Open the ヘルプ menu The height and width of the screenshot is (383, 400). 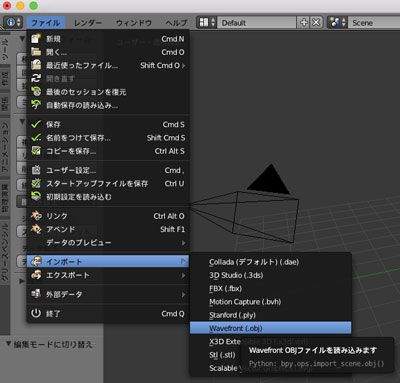[176, 23]
